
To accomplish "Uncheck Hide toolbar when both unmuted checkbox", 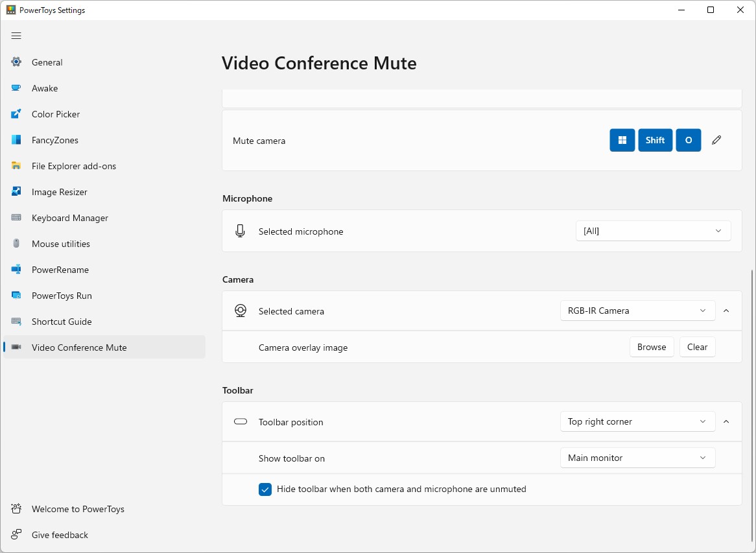I will pyautogui.click(x=265, y=489).
